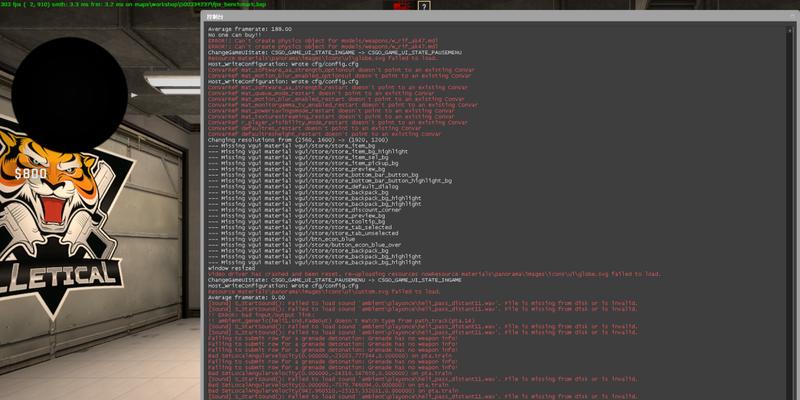Select the 'Average framerate: 0.00' line

pyautogui.click(x=247, y=297)
